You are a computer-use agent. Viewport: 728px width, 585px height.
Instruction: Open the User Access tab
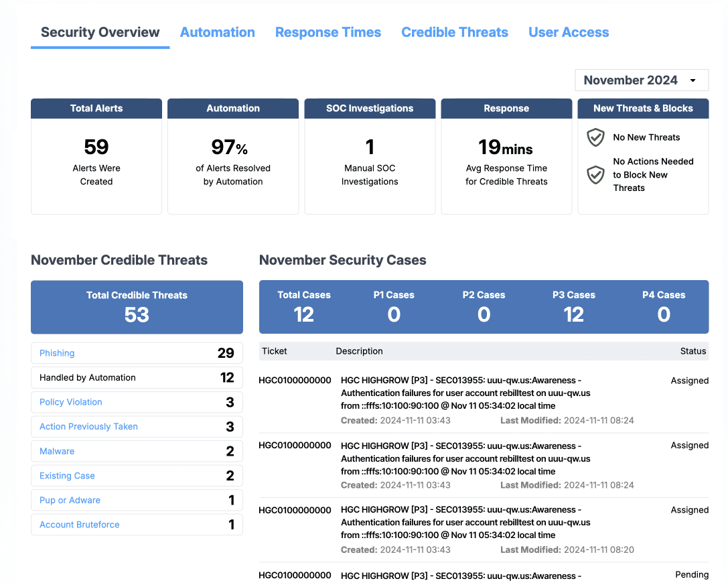point(569,32)
